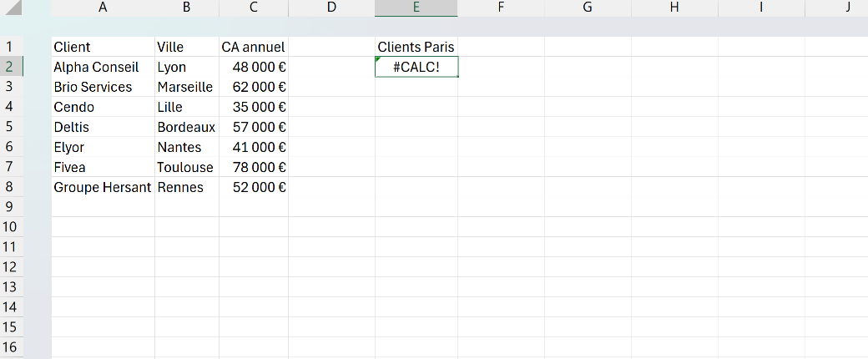Click the 'Clients Paris' header cell

point(416,47)
